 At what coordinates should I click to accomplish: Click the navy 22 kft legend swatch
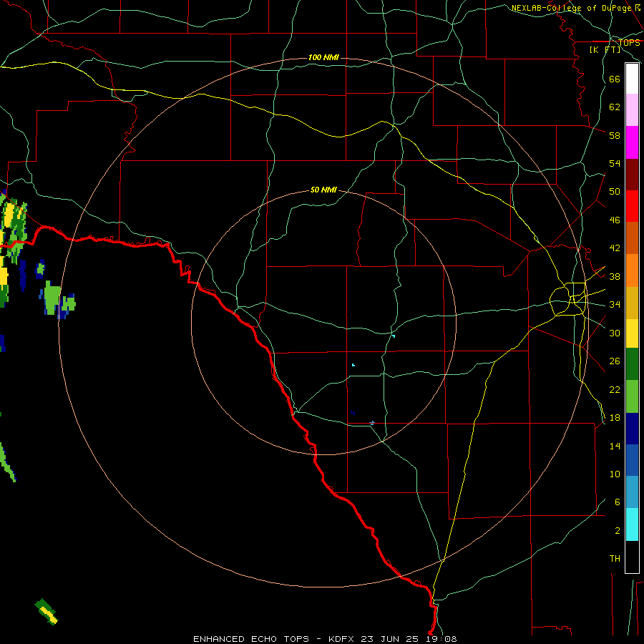click(x=632, y=429)
